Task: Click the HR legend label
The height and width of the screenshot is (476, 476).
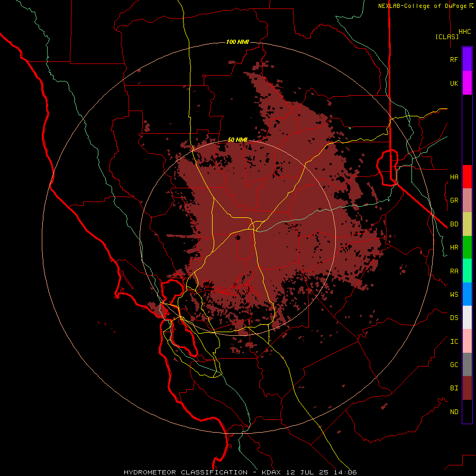Action: (x=454, y=248)
